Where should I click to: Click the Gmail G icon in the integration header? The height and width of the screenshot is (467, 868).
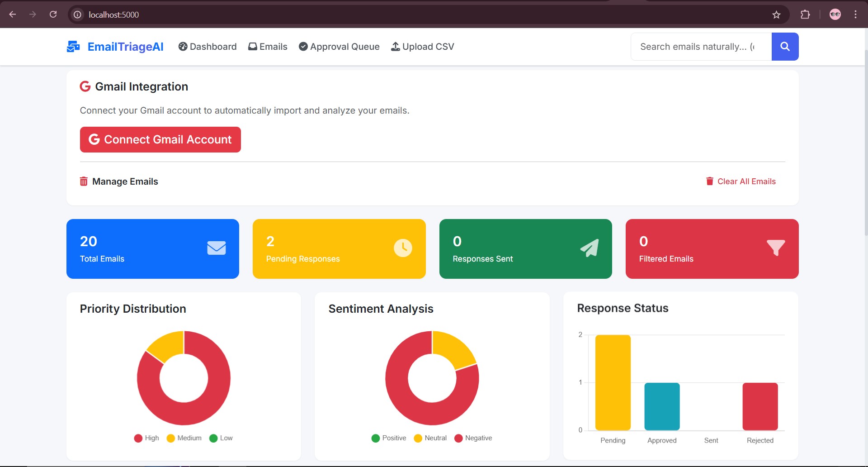[85, 86]
